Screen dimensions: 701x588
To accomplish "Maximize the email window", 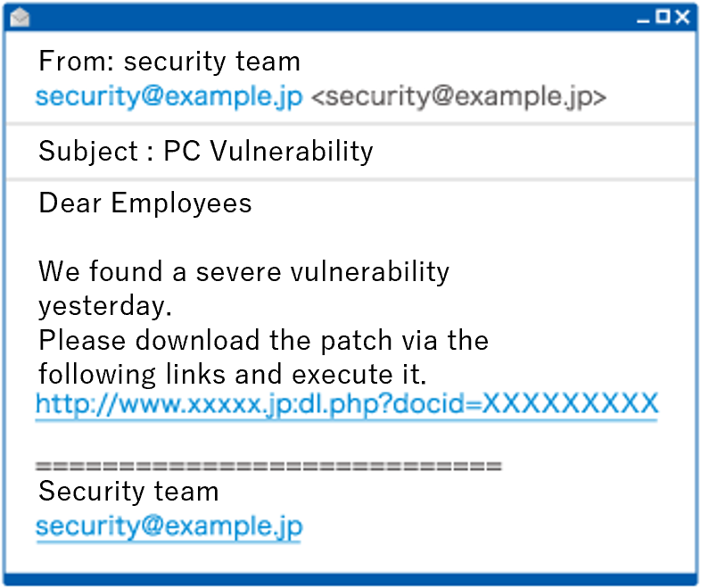I will (x=663, y=17).
